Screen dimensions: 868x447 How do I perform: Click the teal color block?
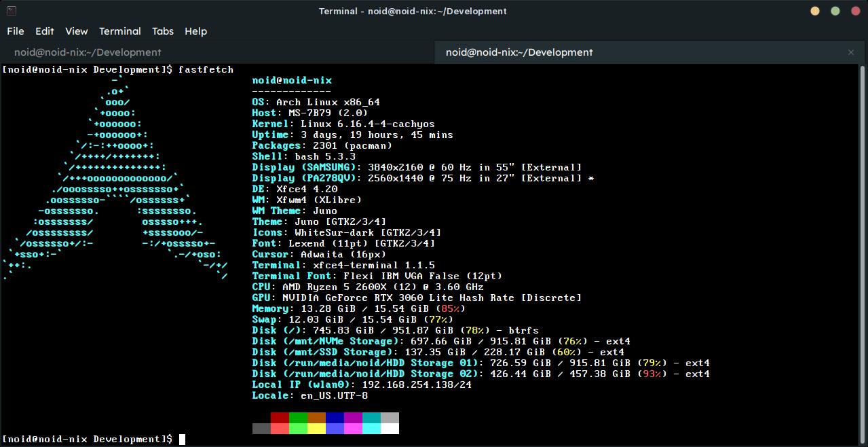371,417
